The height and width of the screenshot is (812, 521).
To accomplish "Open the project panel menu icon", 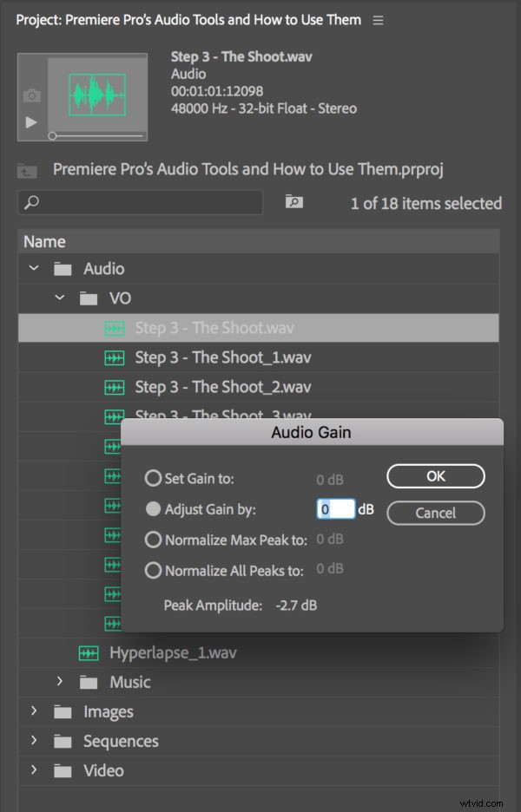I will [x=378, y=19].
